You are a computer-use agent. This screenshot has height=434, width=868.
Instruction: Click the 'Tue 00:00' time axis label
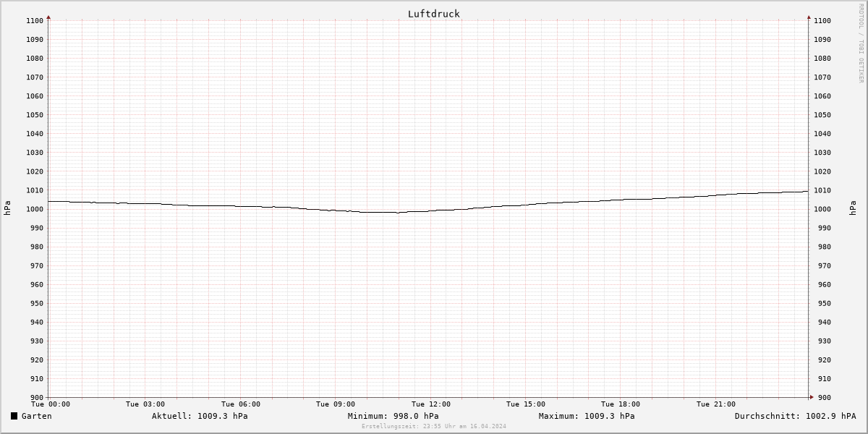(x=51, y=404)
